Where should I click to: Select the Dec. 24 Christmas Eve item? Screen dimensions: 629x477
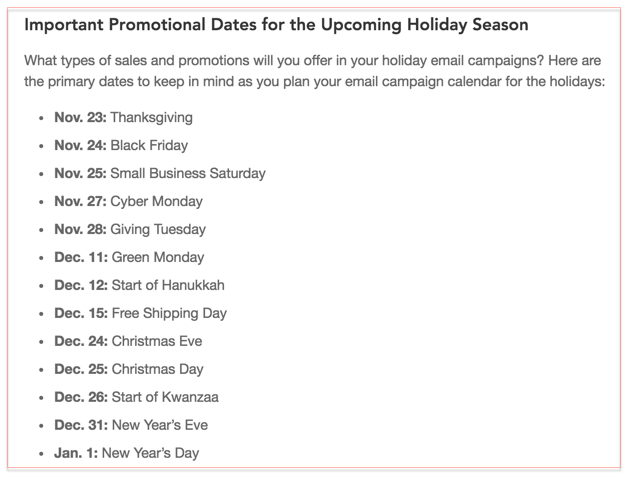[x=128, y=341]
